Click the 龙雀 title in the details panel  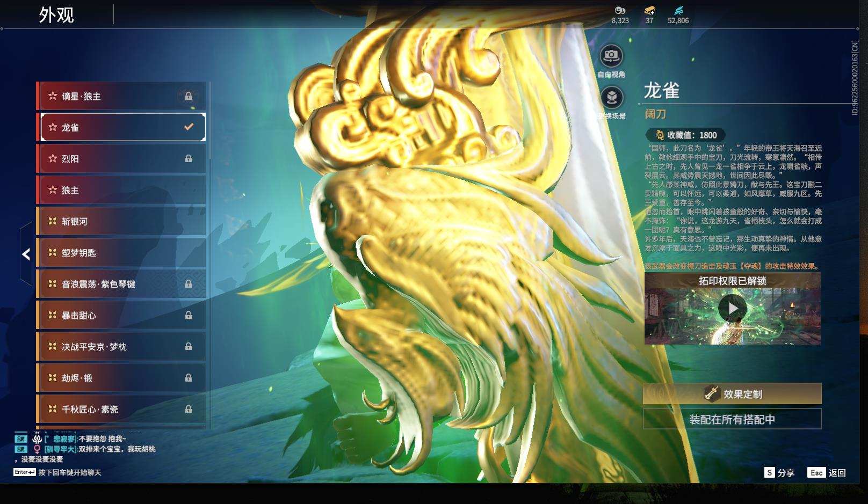[x=662, y=91]
